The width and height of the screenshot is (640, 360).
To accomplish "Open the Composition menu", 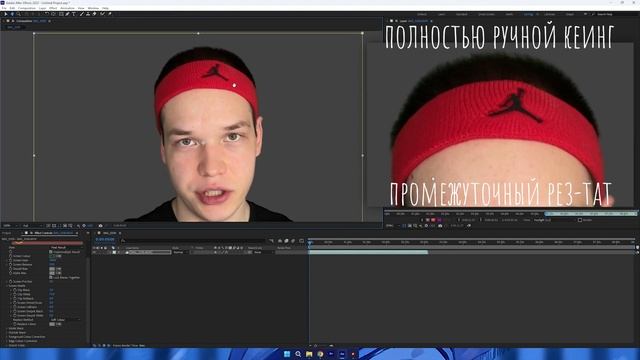I will click(27, 8).
